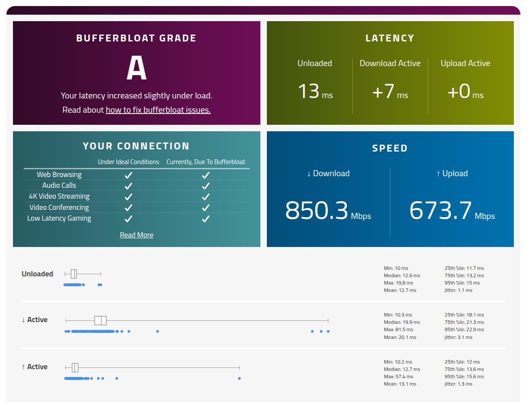
Task: Click the YOUR CONNECTION heading
Action: tap(136, 146)
